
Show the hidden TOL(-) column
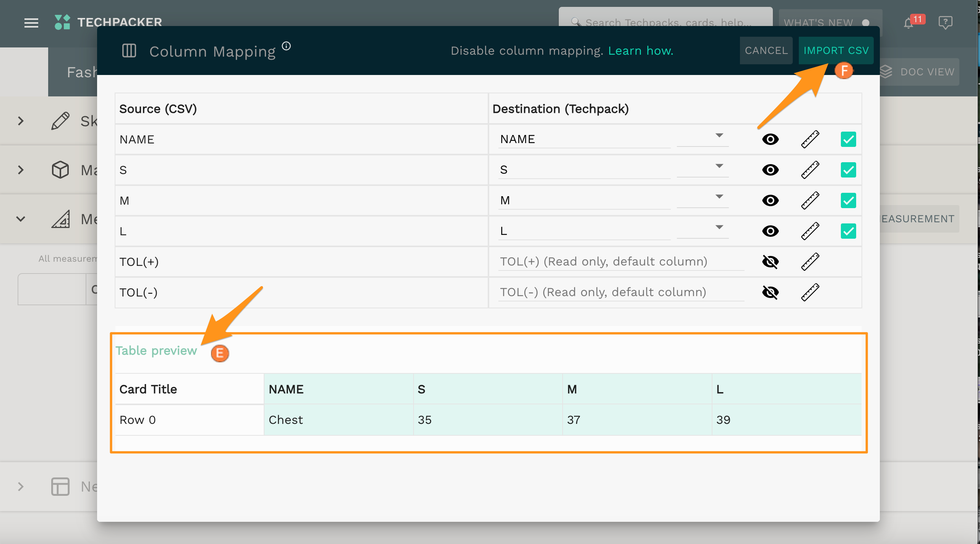[770, 292]
